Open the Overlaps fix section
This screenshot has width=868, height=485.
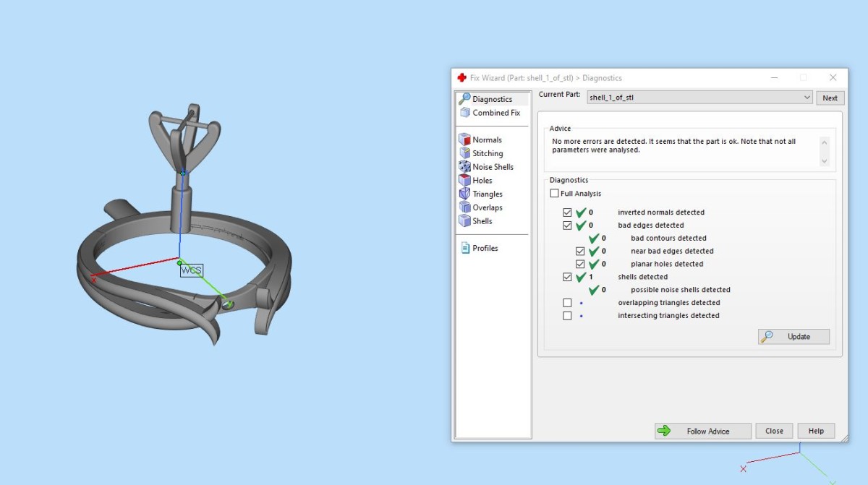coord(465,207)
